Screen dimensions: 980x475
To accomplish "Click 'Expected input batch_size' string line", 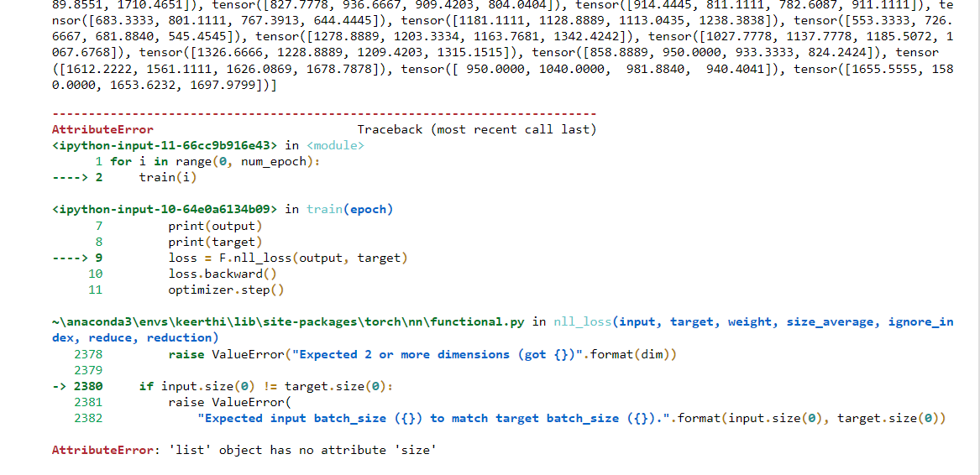I will pyautogui.click(x=571, y=418).
